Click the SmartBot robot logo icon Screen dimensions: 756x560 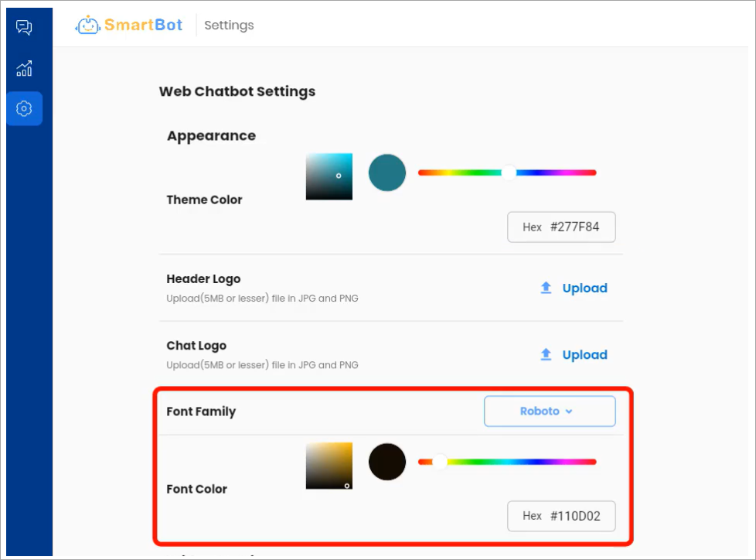pyautogui.click(x=88, y=25)
